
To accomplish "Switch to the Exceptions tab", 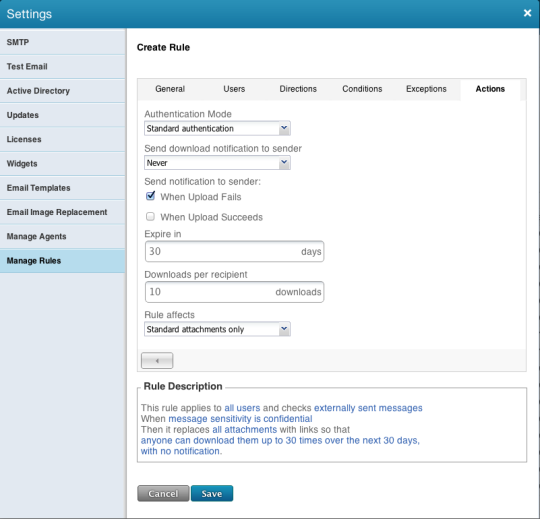I will coord(426,89).
